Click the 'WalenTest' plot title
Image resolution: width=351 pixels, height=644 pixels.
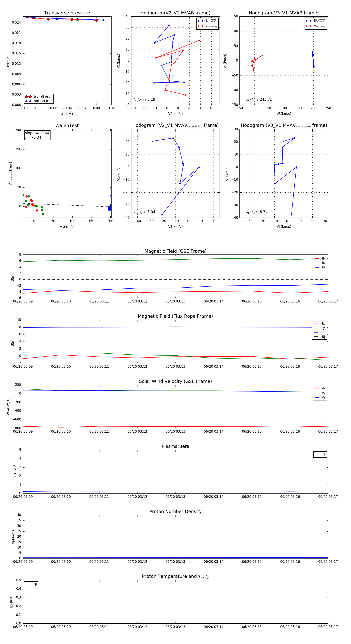67,125
